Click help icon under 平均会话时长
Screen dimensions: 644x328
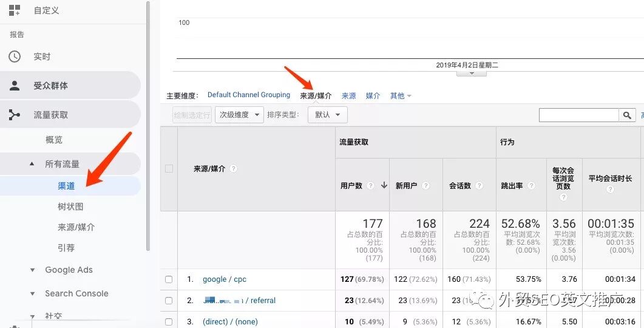coord(611,190)
